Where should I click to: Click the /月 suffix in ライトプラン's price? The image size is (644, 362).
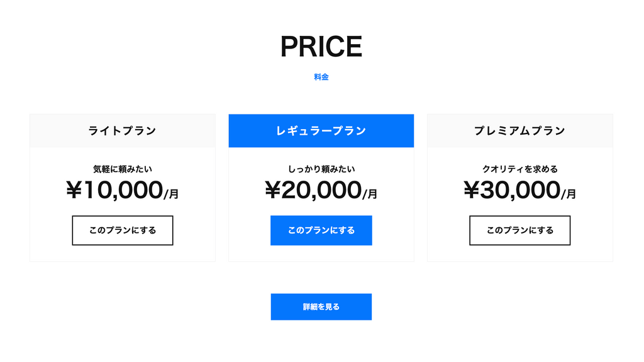coord(171,194)
